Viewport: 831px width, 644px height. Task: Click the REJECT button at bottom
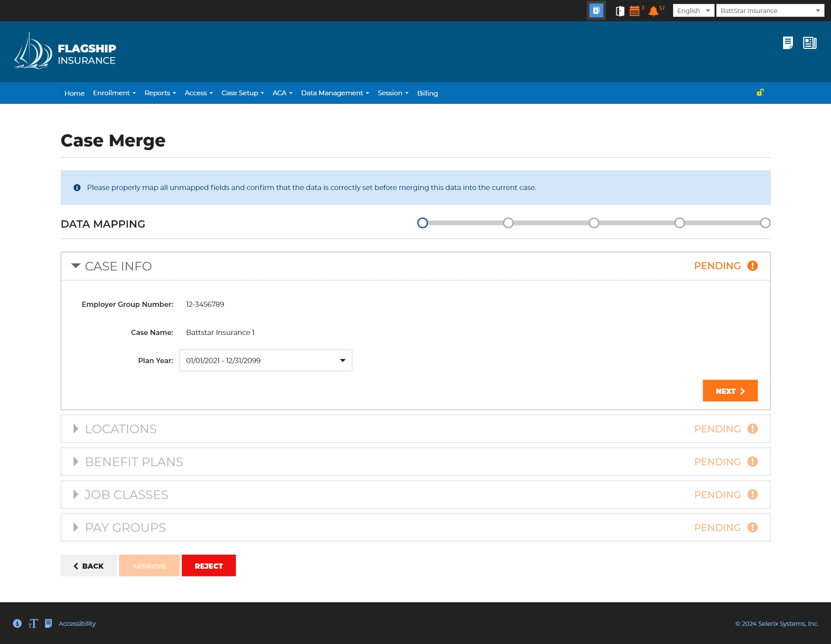209,566
